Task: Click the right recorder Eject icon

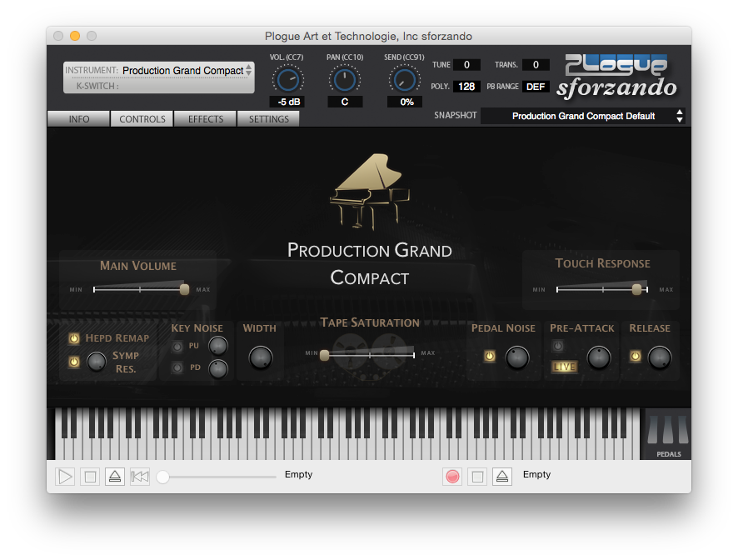Action: point(502,477)
